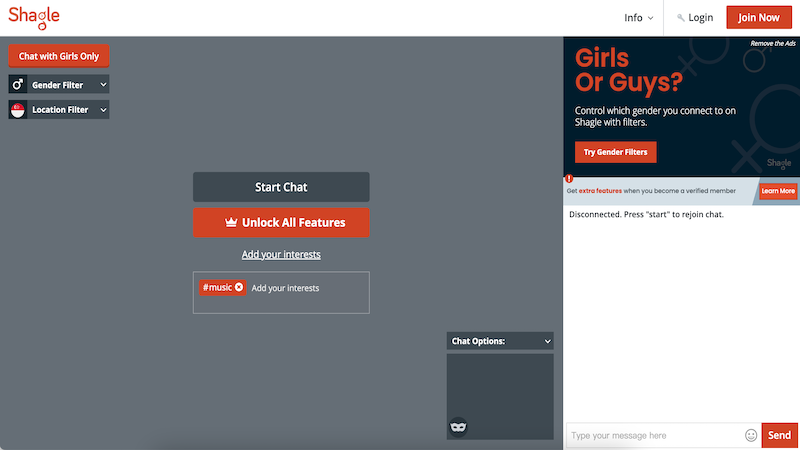This screenshot has width=800, height=450.
Task: Click the 'Disconnected. Press "start" to rejoin chat.' message
Action: (x=646, y=214)
